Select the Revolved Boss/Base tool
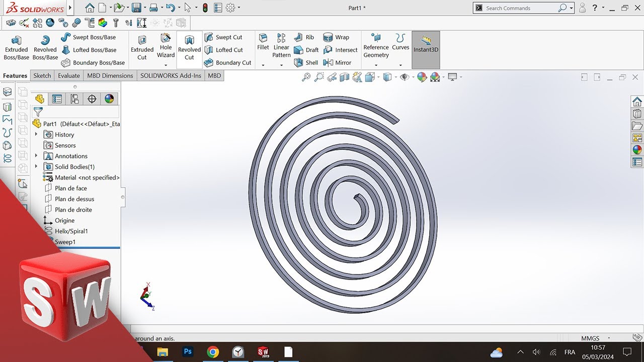Screen dimensions: 644x362 (45, 48)
